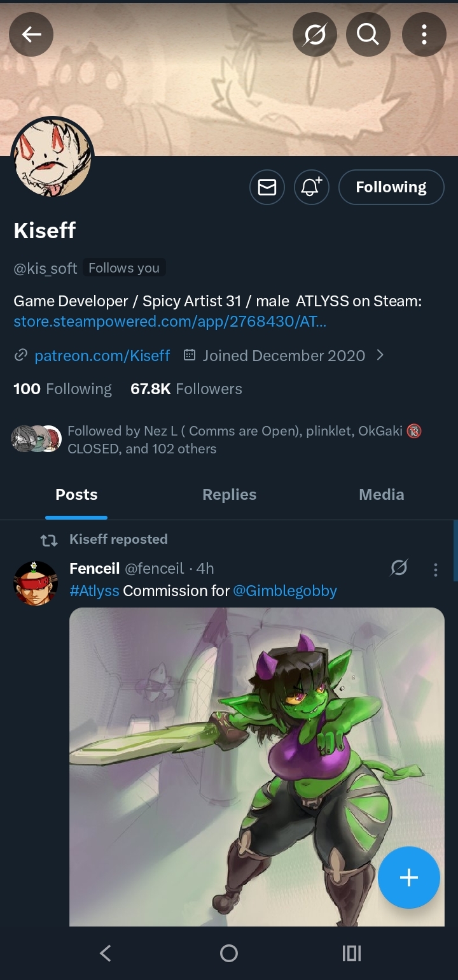Open the three-dot overflow menu in header
Image resolution: width=458 pixels, height=980 pixels.
(424, 34)
